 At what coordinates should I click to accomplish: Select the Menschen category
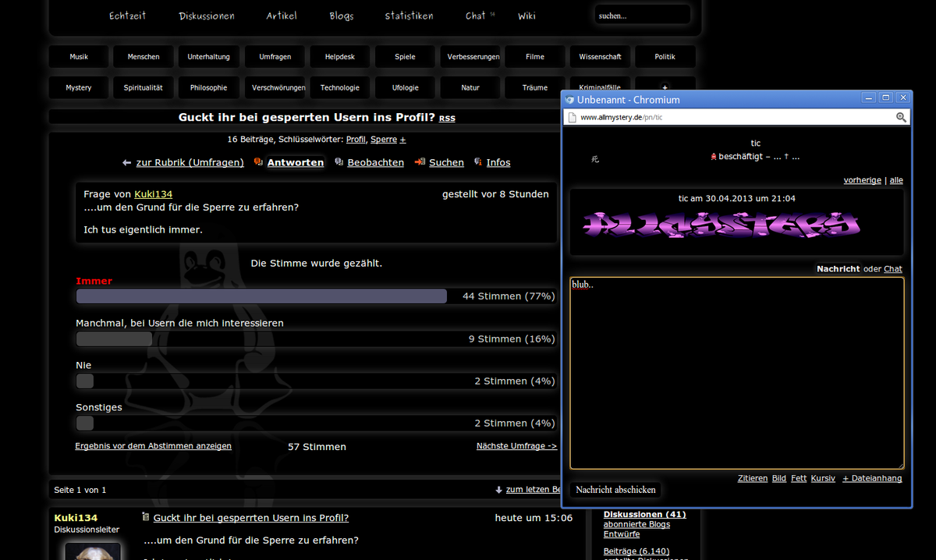click(x=144, y=57)
